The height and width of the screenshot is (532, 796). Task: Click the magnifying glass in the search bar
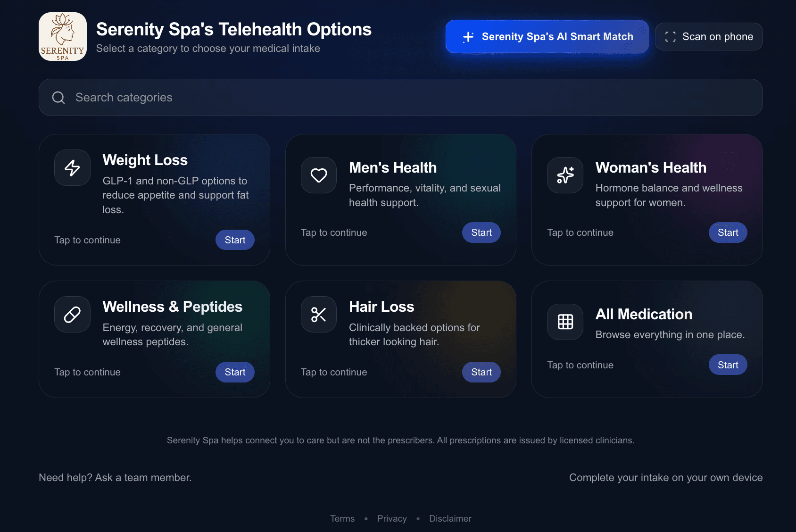[x=58, y=97]
